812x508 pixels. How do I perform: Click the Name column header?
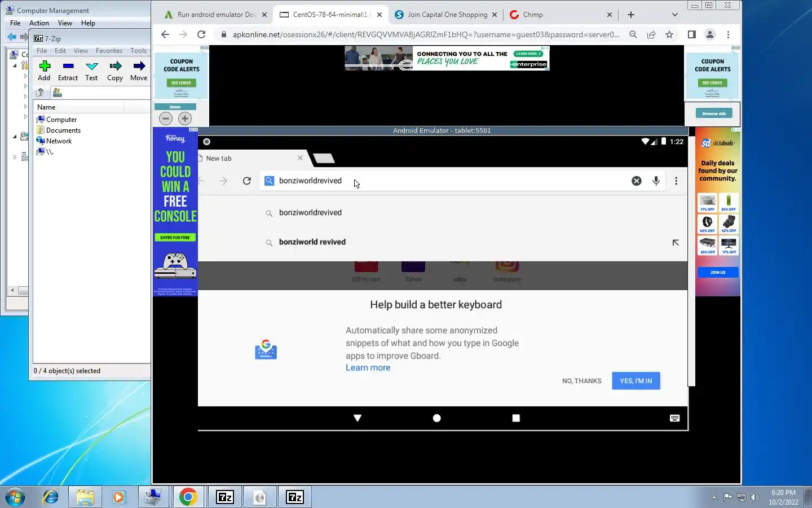pos(79,107)
